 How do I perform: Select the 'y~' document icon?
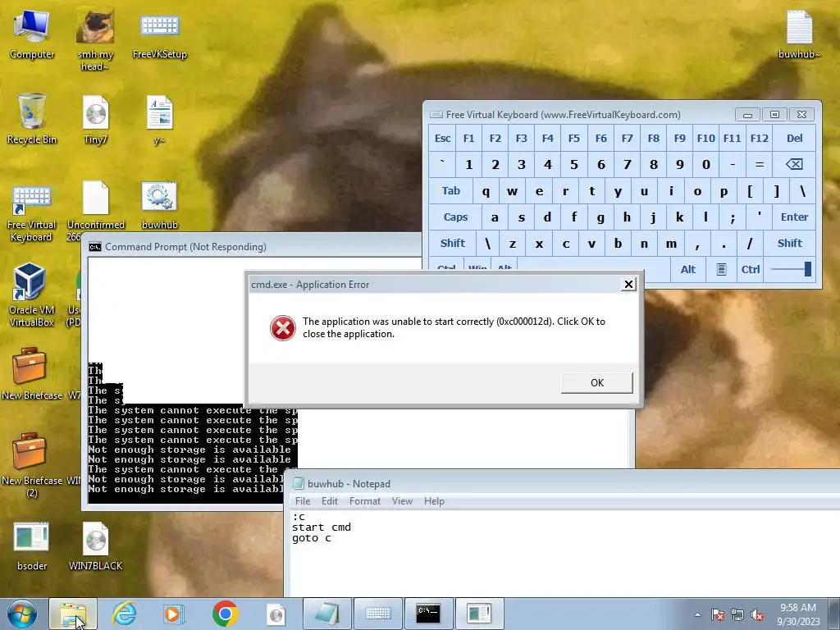pyautogui.click(x=159, y=119)
